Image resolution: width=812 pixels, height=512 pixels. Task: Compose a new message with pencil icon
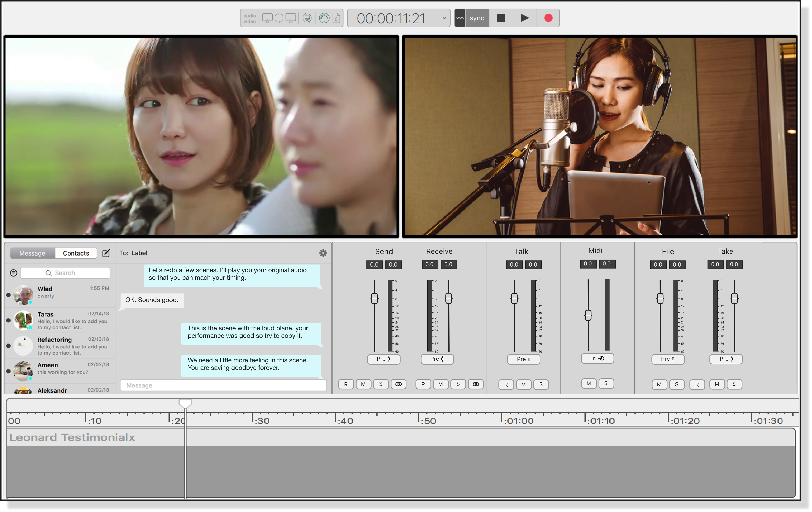[106, 253]
